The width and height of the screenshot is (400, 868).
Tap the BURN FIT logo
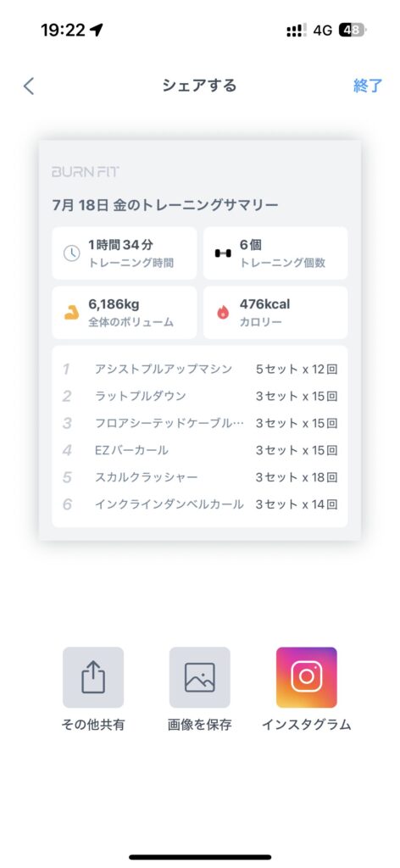point(86,171)
